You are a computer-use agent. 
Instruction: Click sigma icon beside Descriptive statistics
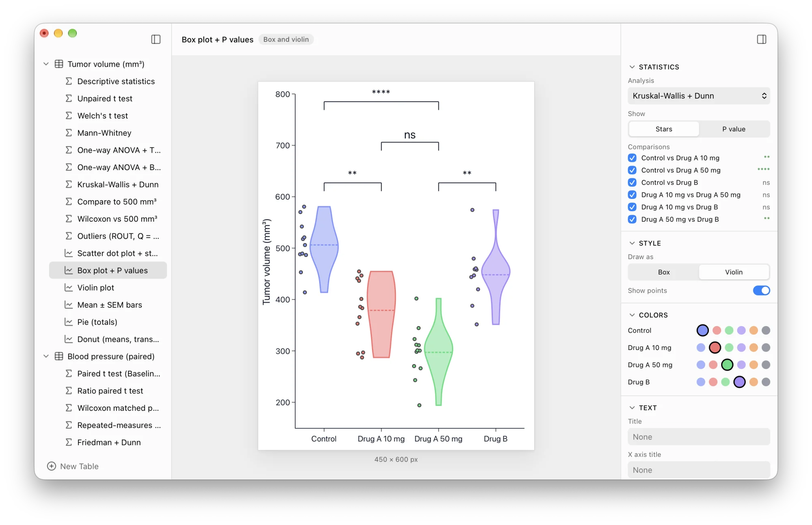click(69, 81)
